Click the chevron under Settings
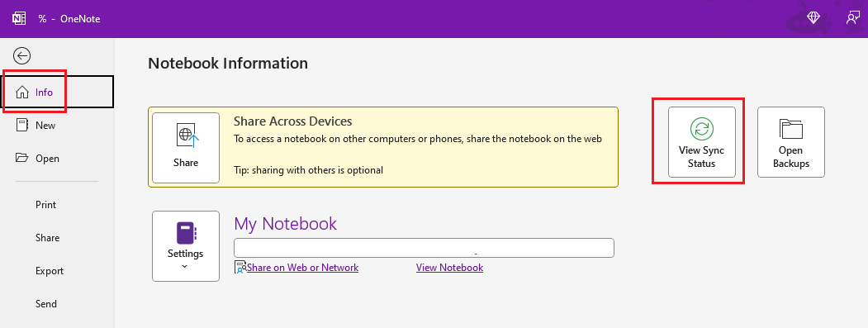 pyautogui.click(x=185, y=267)
